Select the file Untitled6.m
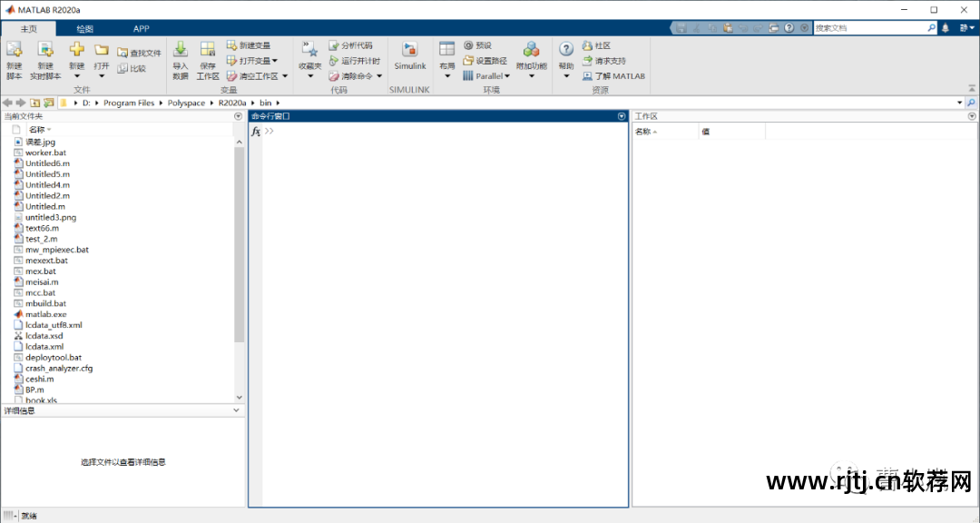The width and height of the screenshot is (980, 523). coord(47,163)
